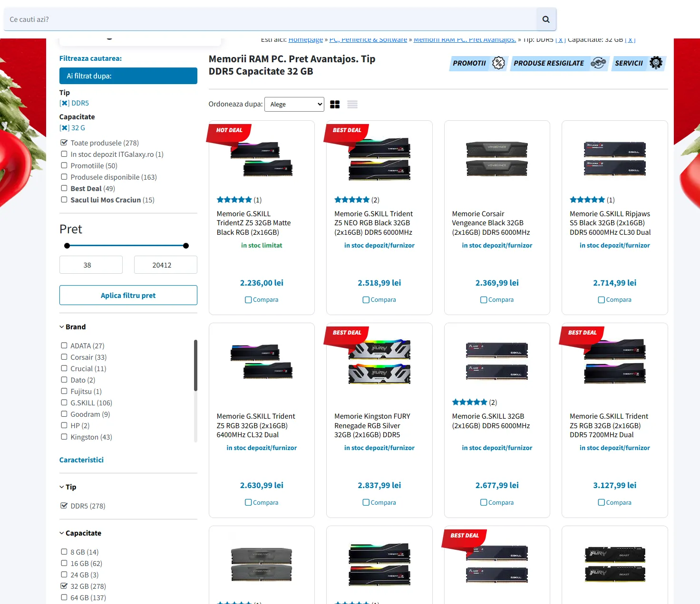This screenshot has width=700, height=604.
Task: Go to Memorii RAM PC breadcrumb
Action: (x=464, y=40)
